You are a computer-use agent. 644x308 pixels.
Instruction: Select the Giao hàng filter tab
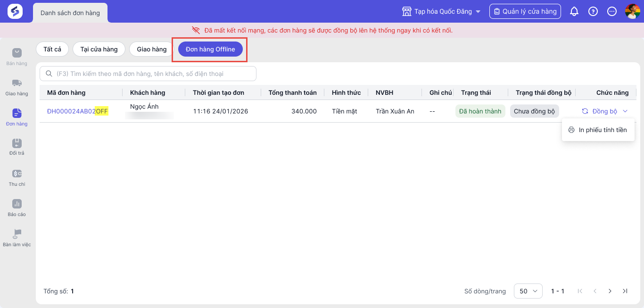pos(152,49)
